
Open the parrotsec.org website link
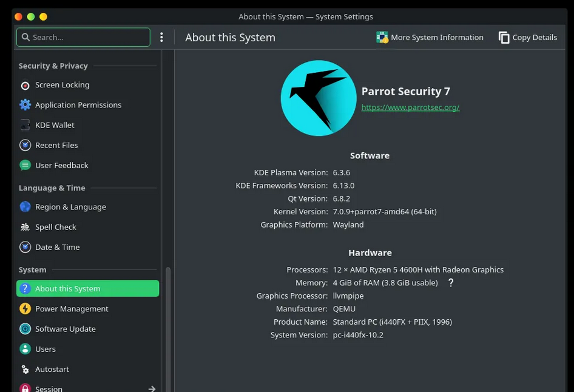click(410, 107)
